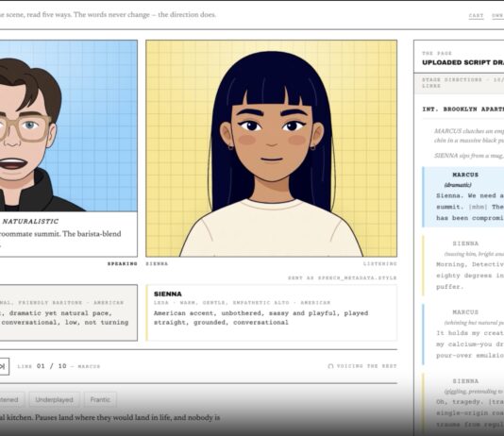Viewport: 504px width, 436px height.
Task: Click the skip-to-next-line playback icon
Action: (x=3, y=366)
